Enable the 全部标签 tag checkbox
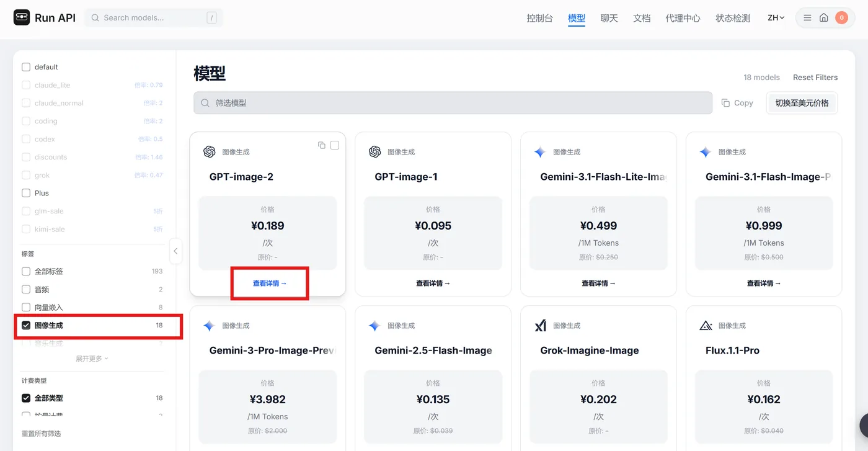The height and width of the screenshot is (451, 868). coord(26,271)
